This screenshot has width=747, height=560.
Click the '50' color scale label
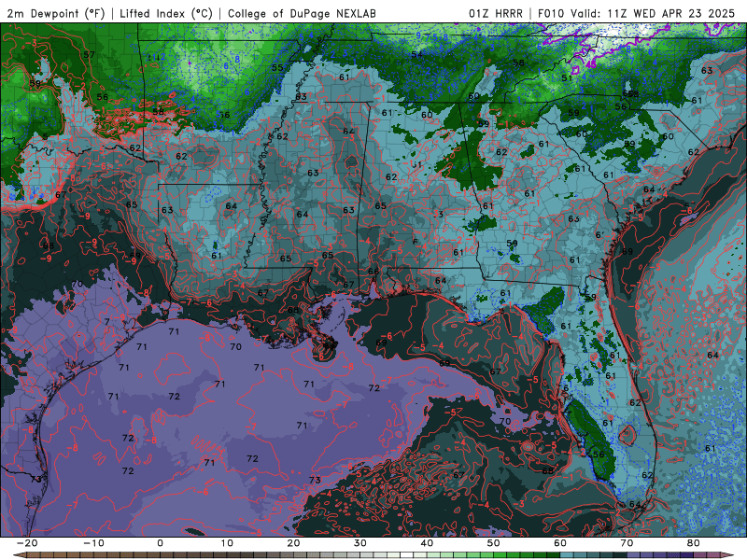click(494, 543)
